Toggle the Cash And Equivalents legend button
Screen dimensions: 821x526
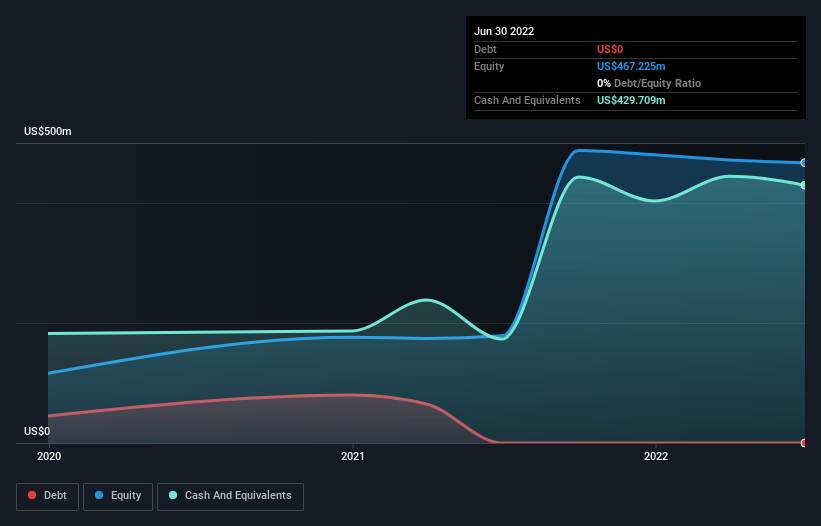click(230, 496)
